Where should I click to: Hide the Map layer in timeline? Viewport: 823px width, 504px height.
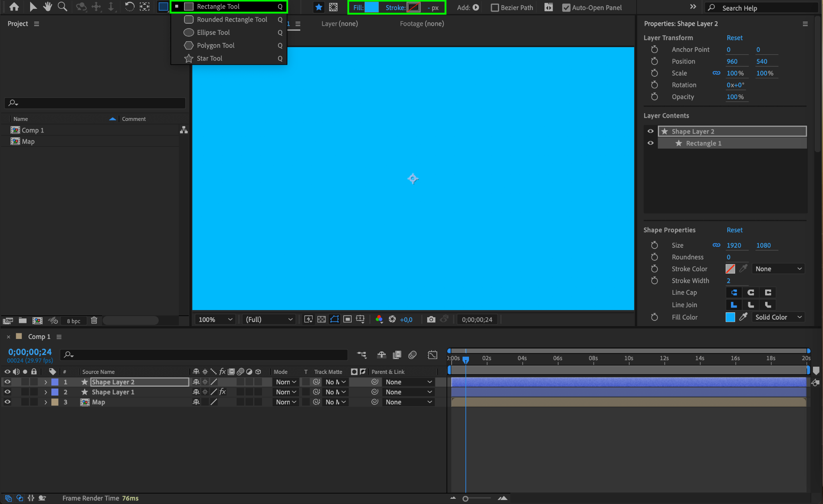tap(7, 402)
